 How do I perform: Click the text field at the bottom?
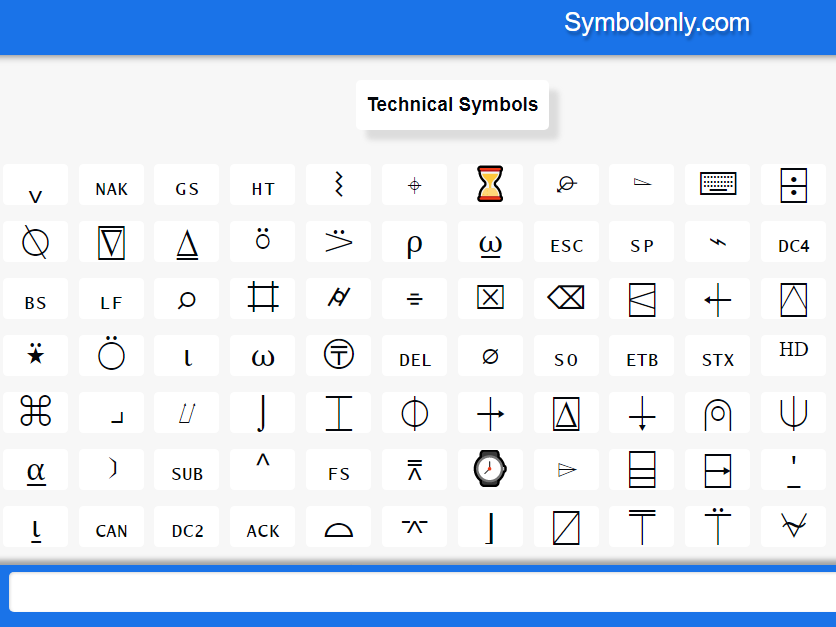click(418, 591)
